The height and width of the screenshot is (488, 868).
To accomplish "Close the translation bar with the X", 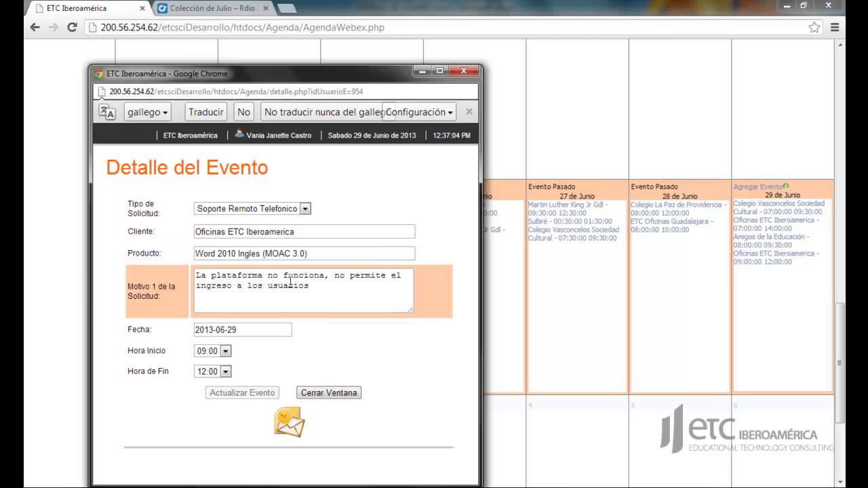I will click(x=469, y=112).
